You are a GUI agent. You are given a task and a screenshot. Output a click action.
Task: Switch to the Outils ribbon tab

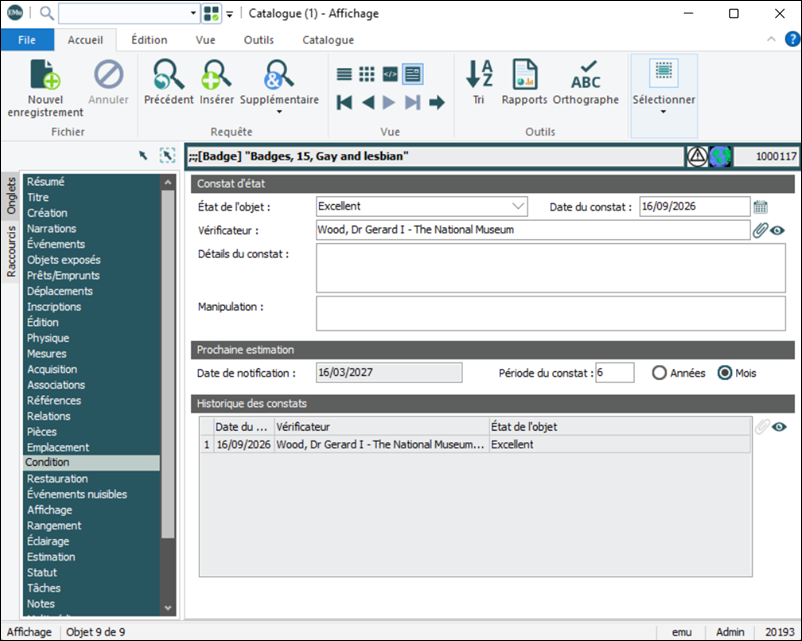tap(259, 40)
